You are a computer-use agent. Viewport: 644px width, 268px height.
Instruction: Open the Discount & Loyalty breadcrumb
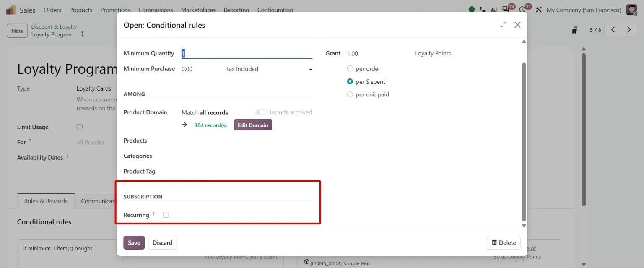pyautogui.click(x=54, y=27)
